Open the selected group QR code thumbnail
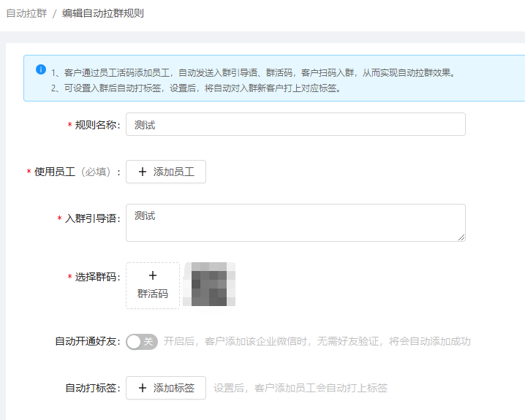 coord(209,284)
